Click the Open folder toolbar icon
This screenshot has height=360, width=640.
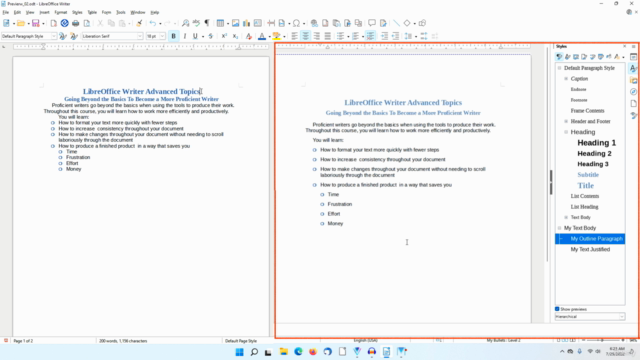[21, 23]
